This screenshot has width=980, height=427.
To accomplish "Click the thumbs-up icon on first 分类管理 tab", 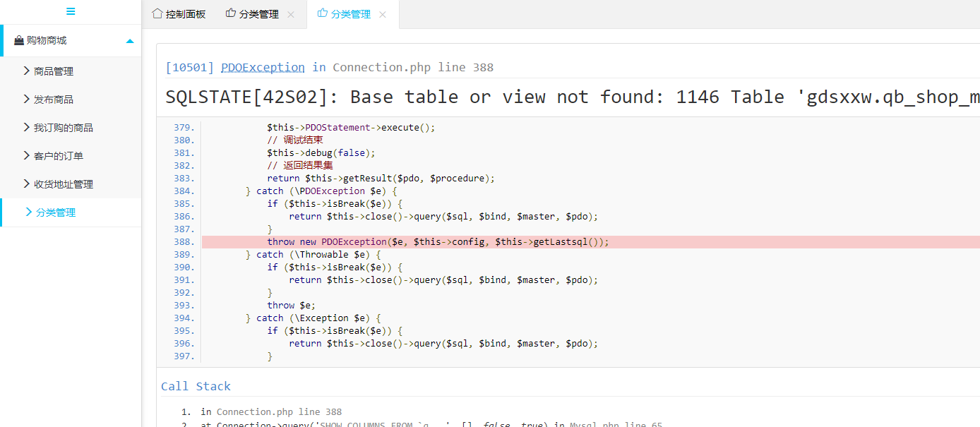I will click(231, 13).
